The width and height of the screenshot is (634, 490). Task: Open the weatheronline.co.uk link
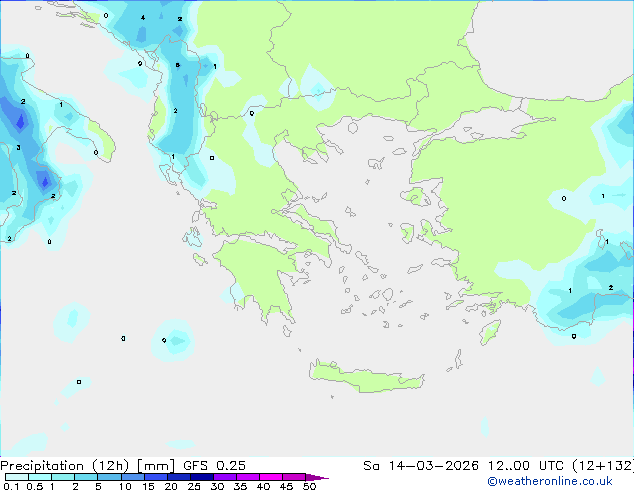(x=550, y=481)
